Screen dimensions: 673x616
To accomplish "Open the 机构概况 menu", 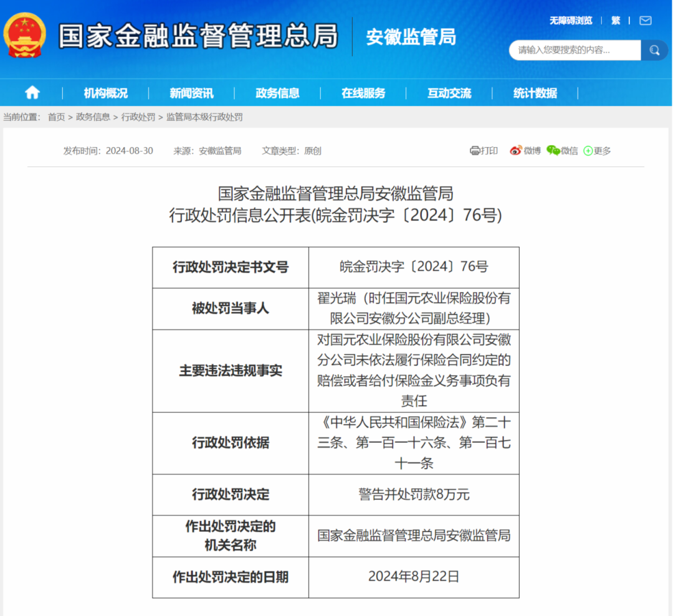I will click(x=105, y=93).
